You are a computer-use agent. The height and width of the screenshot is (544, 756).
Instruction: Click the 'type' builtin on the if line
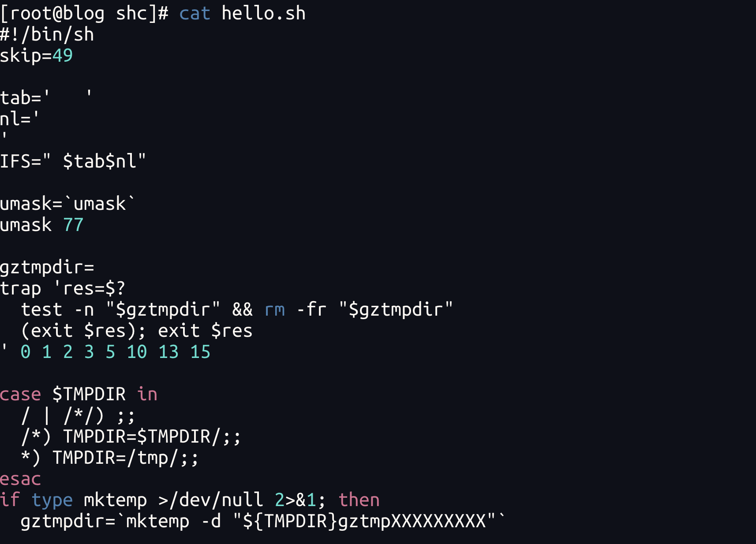tap(52, 500)
